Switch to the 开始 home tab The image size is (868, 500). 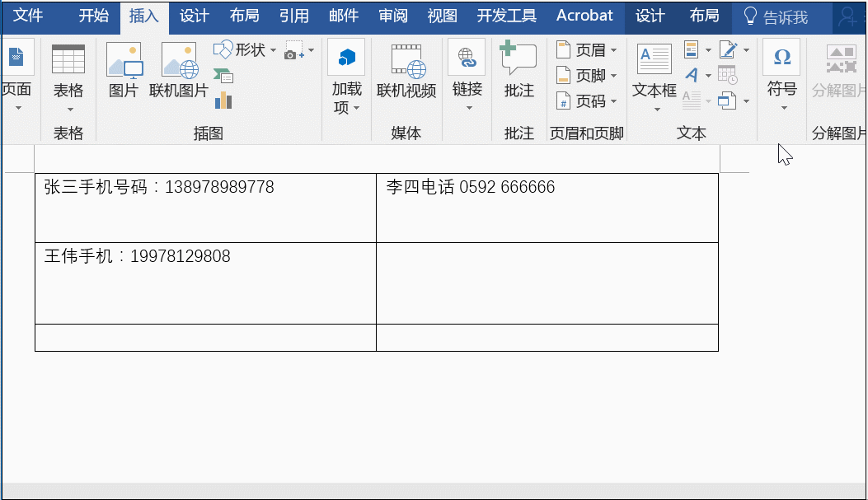click(x=93, y=16)
